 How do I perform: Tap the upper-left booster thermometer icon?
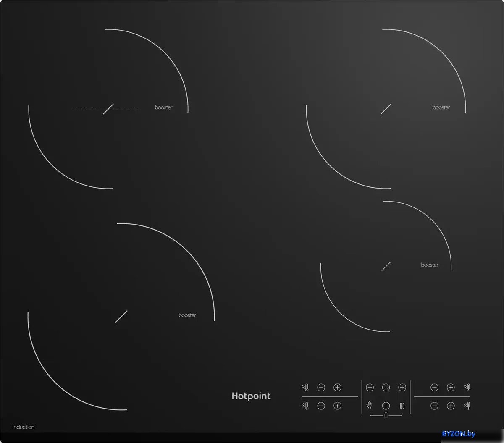pos(305,387)
